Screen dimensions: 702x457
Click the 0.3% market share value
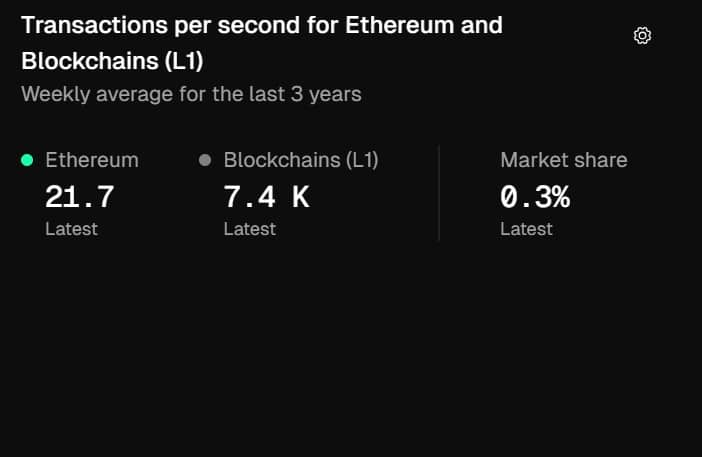(535, 197)
